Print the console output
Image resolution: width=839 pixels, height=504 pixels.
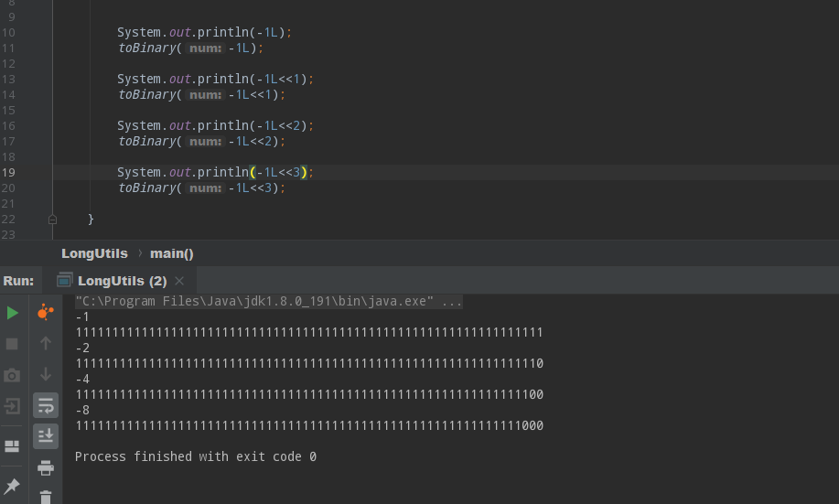(x=45, y=467)
